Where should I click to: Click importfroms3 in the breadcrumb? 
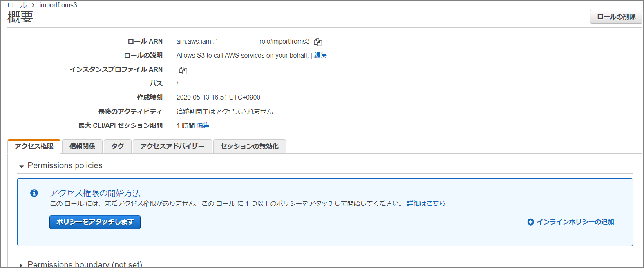[58, 5]
